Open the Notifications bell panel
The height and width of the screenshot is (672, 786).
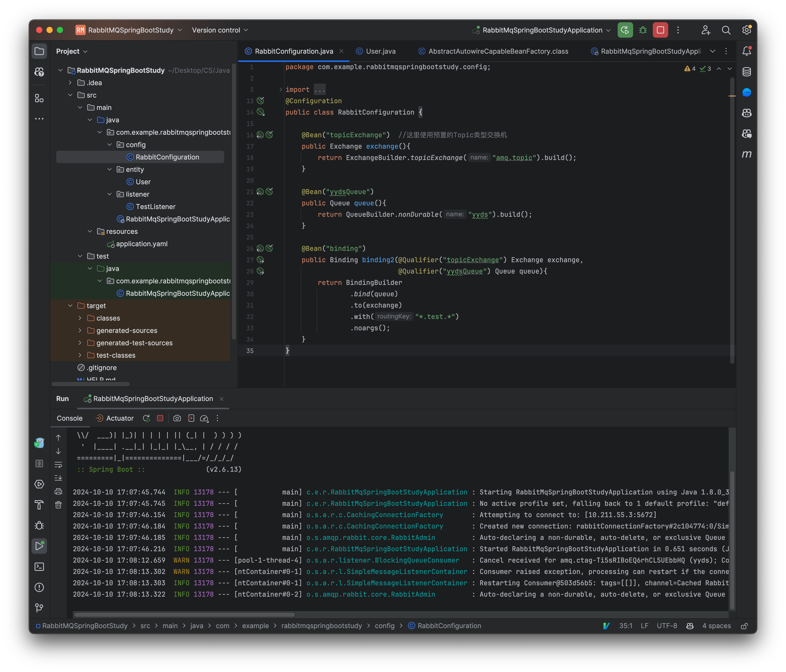coord(746,51)
